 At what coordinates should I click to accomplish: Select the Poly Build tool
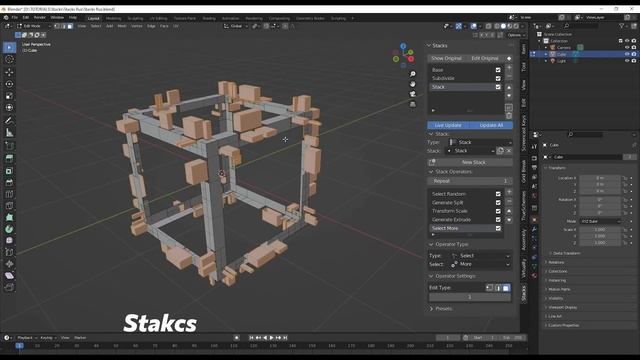click(x=9, y=218)
